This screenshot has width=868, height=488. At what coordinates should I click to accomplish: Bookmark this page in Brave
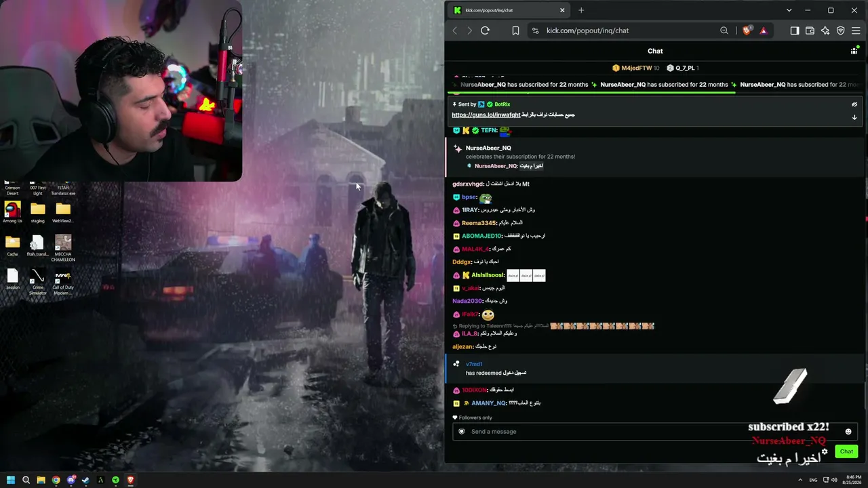click(x=515, y=30)
